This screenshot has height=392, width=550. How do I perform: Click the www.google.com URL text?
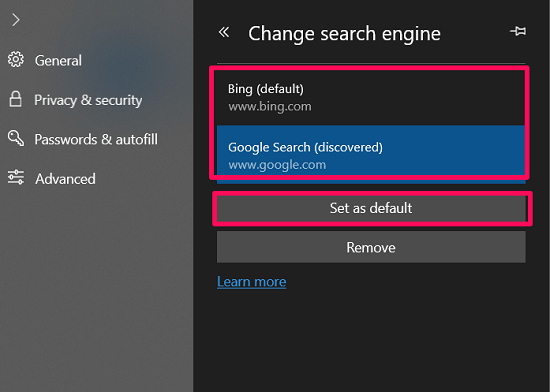[277, 165]
